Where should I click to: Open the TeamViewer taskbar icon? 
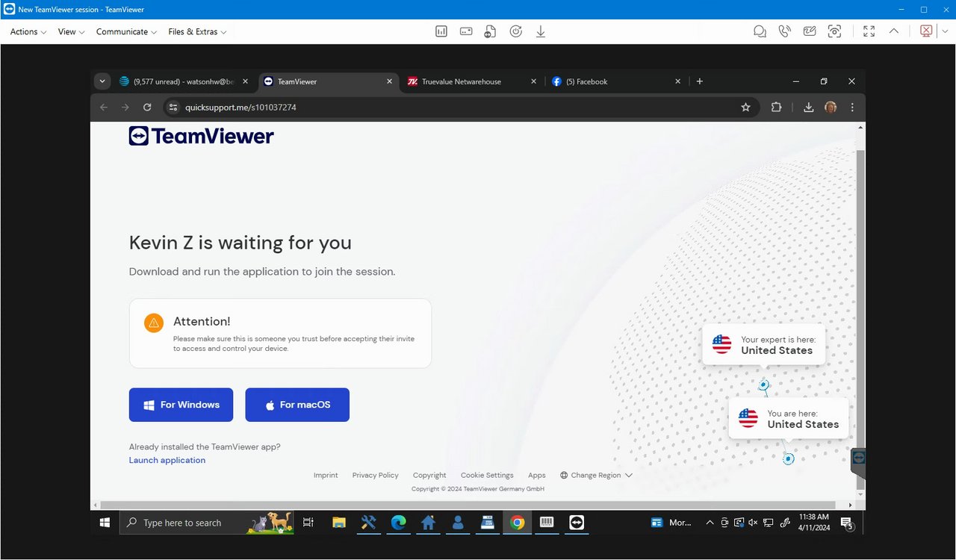pos(577,523)
